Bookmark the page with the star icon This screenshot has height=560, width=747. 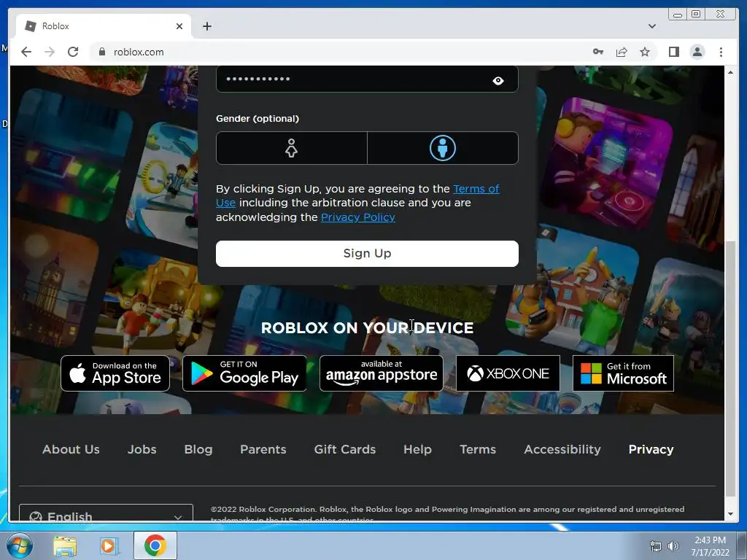pos(645,52)
